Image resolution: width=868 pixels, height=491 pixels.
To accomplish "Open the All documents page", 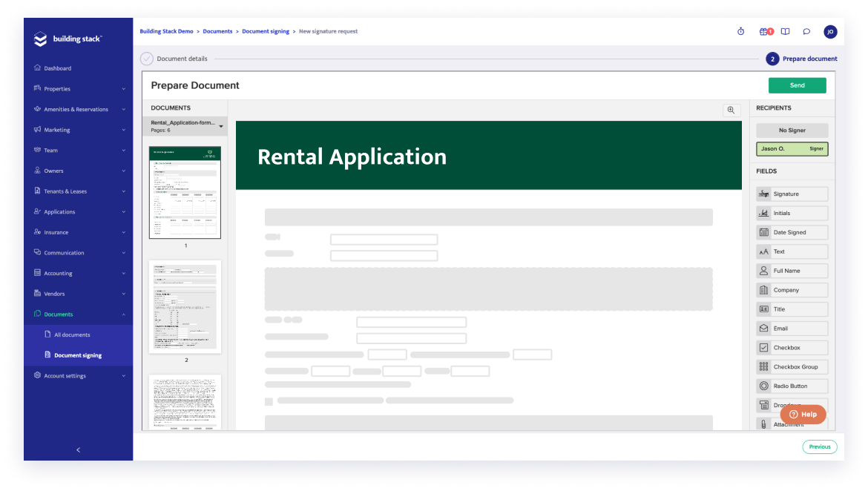I will pos(72,335).
